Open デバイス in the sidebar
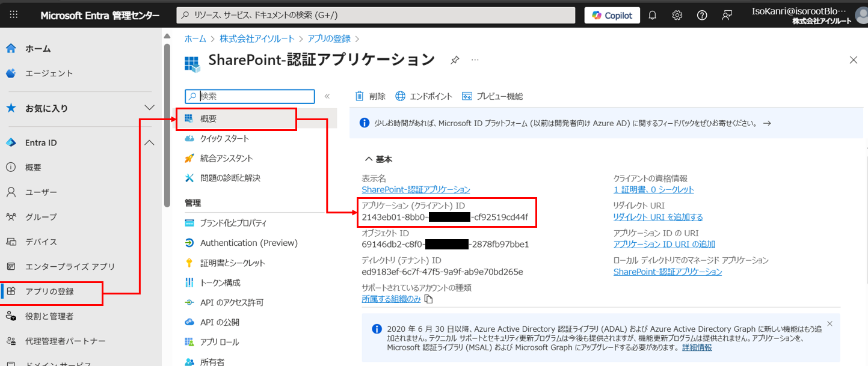Viewport: 868px width, 366px height. 41,242
